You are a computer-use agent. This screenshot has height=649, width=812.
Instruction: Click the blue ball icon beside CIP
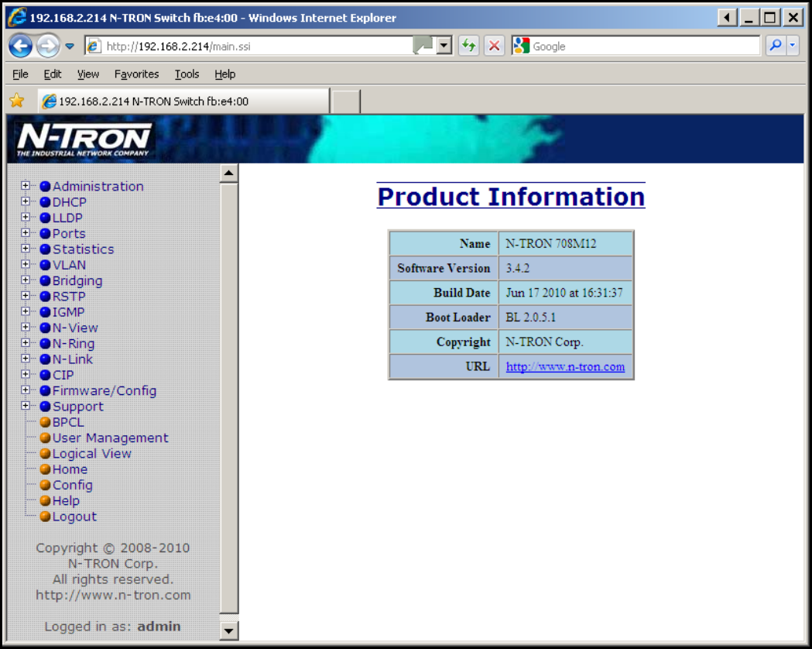pyautogui.click(x=45, y=375)
